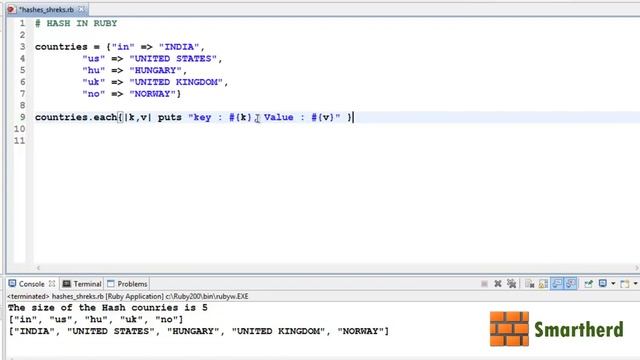Click the Remove Launch icon
The width and height of the screenshot is (640, 360).
pos(498,284)
